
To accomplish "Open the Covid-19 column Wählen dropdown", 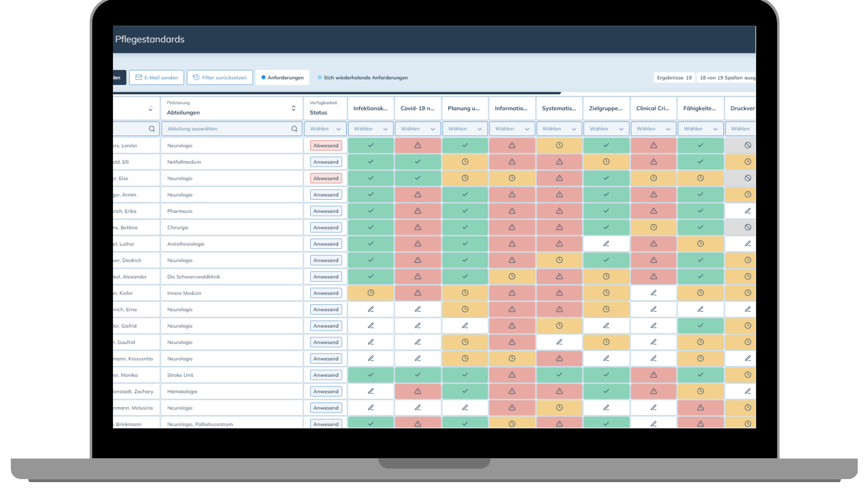I will [x=417, y=129].
